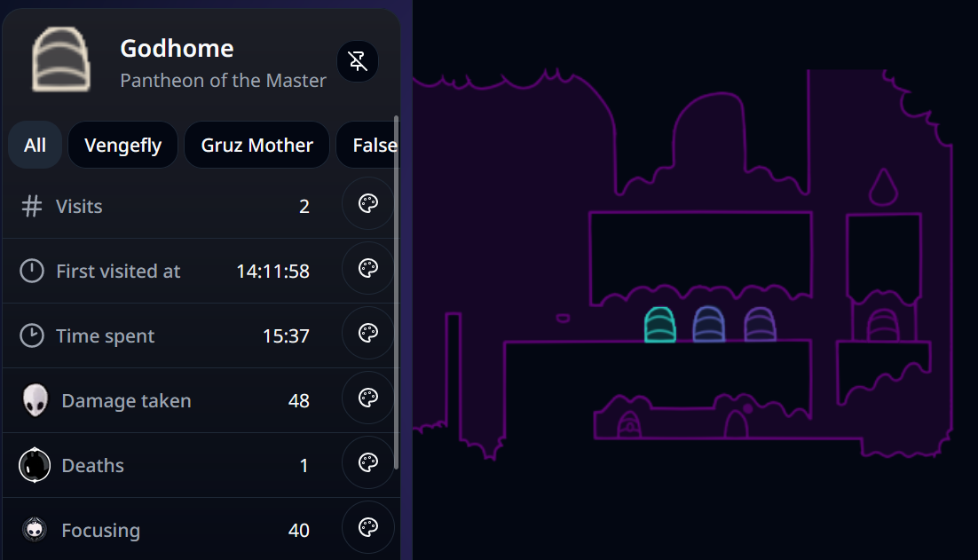978x560 pixels.
Task: Click the palette icon beside Time spent
Action: point(367,334)
